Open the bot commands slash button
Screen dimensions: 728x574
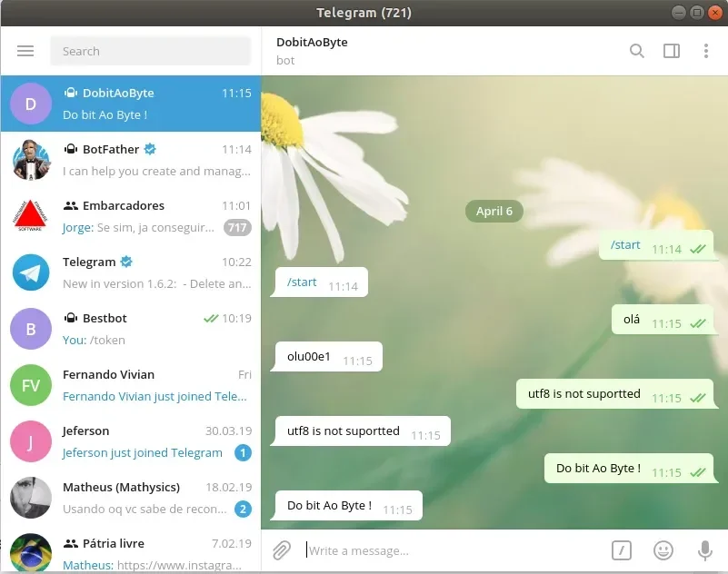coord(622,550)
